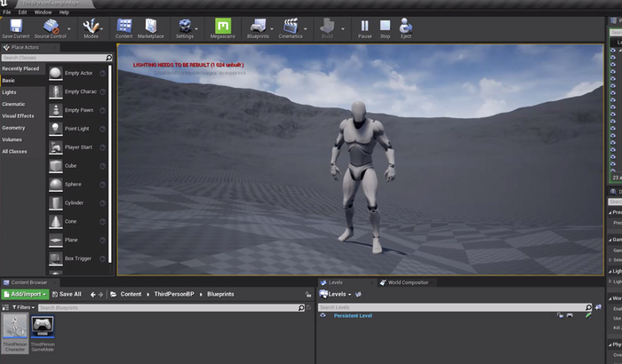622x364 pixels.
Task: Stop the play session
Action: [385, 28]
